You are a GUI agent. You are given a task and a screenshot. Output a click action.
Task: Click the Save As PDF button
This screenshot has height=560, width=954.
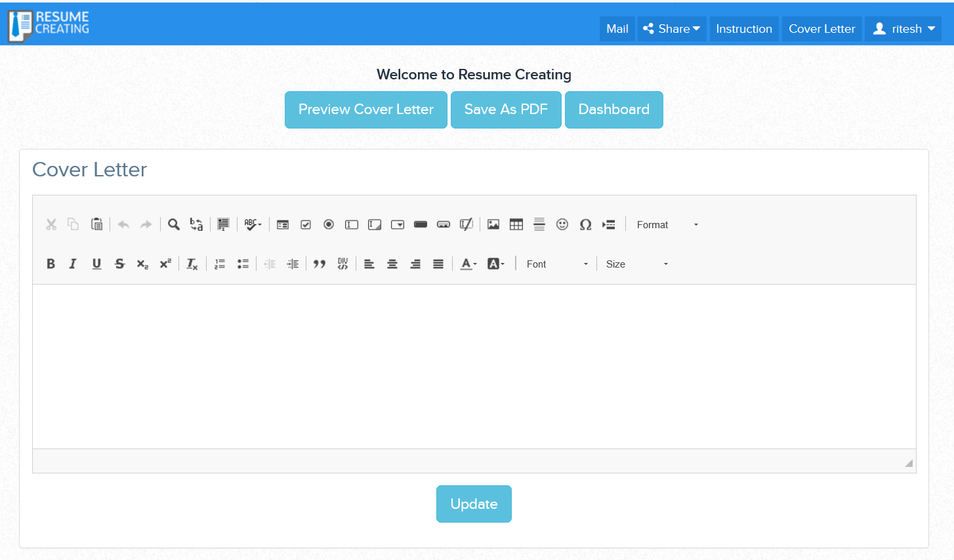pyautogui.click(x=506, y=110)
